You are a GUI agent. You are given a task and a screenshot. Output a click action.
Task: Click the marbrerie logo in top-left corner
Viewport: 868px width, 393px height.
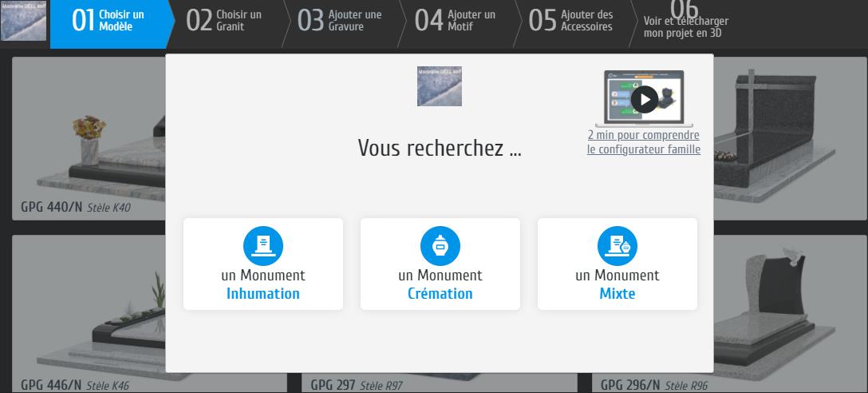(x=24, y=21)
